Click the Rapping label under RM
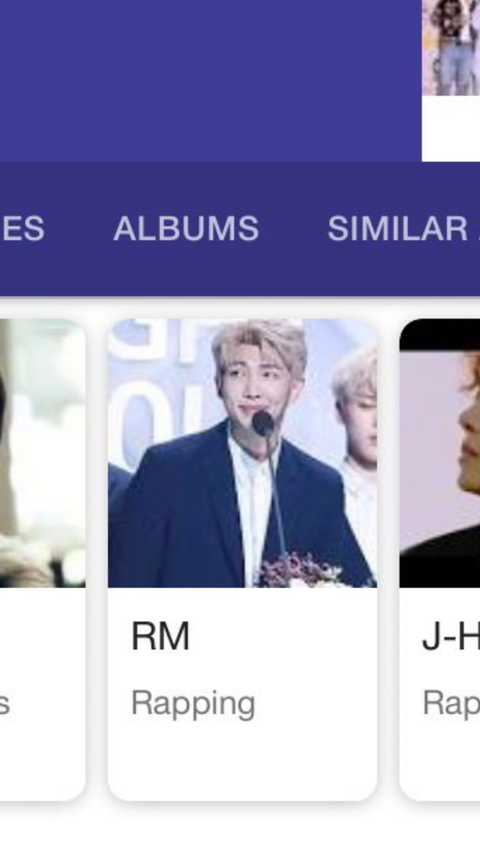This screenshot has height=854, width=480. click(193, 704)
